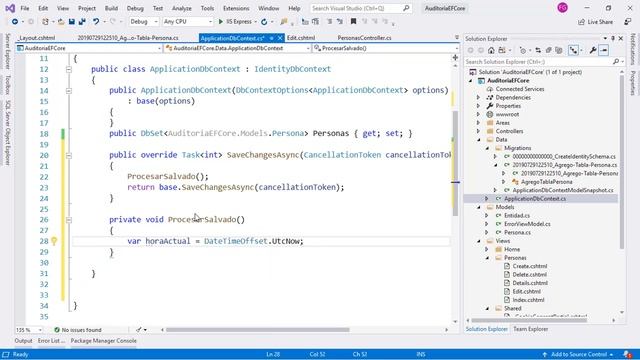Open the Extensions menu
The width and height of the screenshot is (640, 360).
tap(236, 8)
